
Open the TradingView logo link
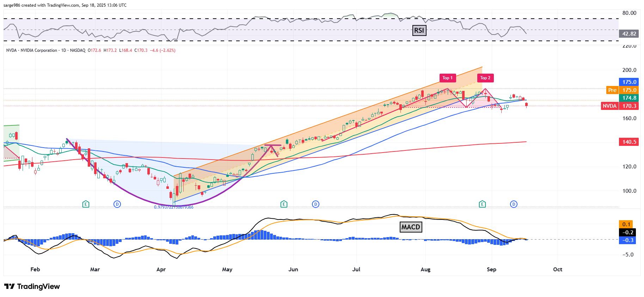[32, 286]
